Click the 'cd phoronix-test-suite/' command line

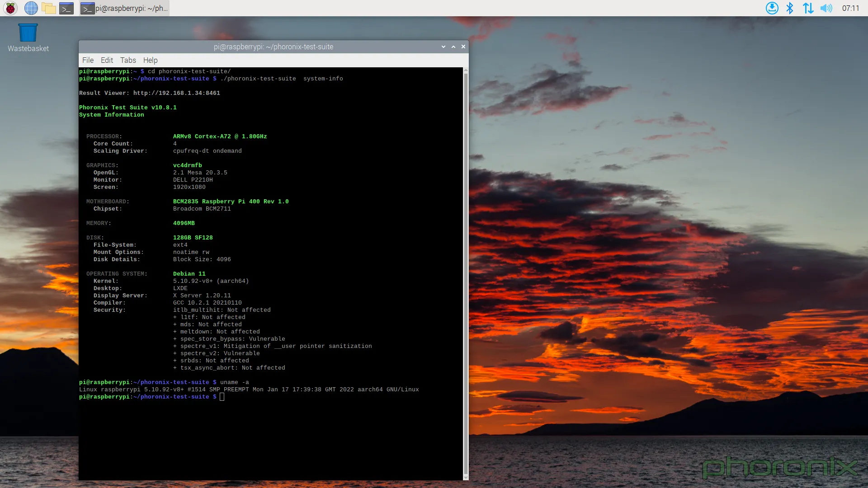pos(189,71)
